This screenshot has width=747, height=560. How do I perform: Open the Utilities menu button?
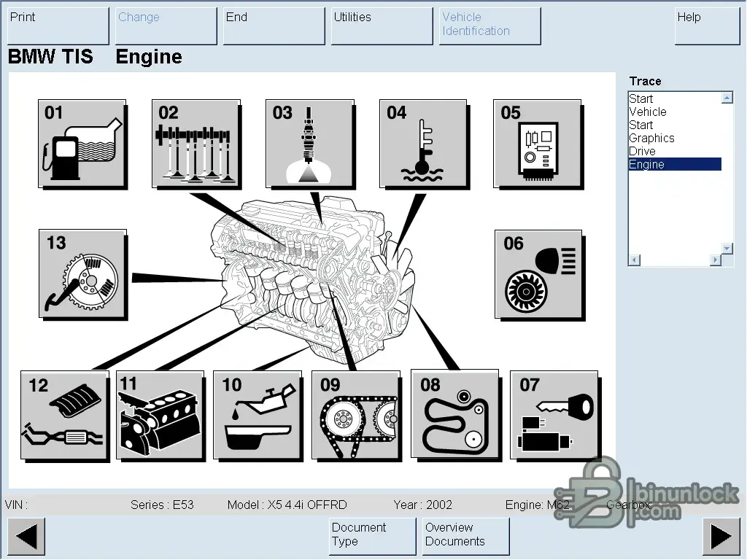pos(382,26)
